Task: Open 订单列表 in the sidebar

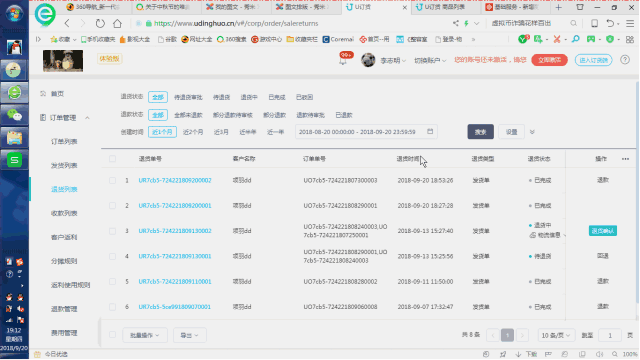Action: click(x=64, y=142)
